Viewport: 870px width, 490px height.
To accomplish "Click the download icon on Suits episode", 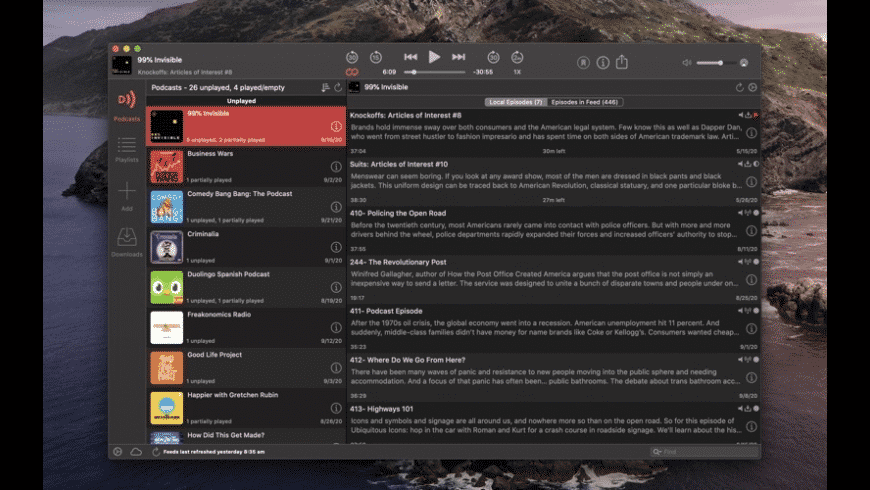I will point(748,164).
